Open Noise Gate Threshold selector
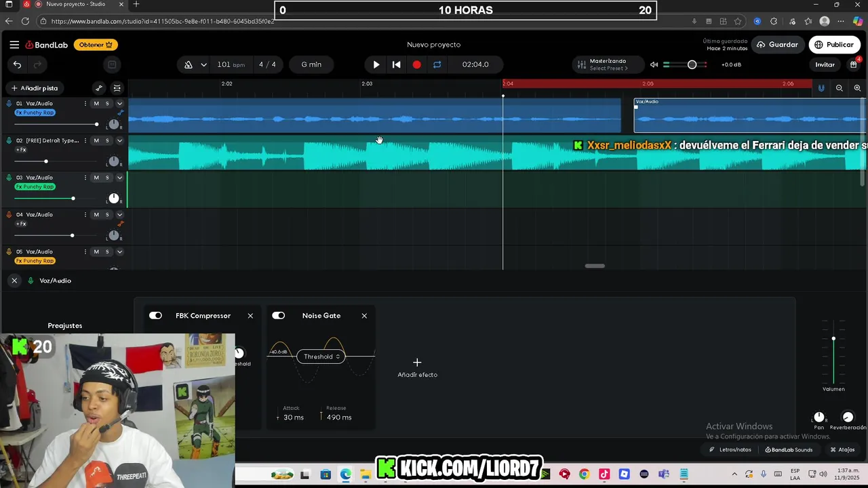868x488 pixels. 321,357
